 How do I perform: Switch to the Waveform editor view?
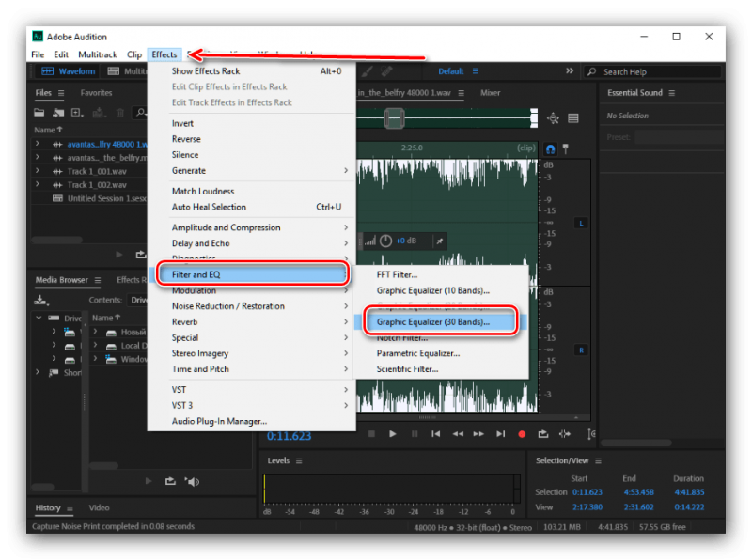coord(68,71)
